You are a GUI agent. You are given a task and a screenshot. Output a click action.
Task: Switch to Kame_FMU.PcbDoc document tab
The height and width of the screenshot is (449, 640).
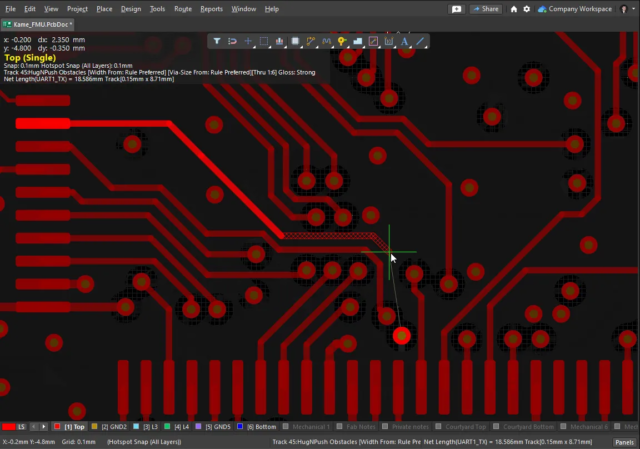click(38, 24)
